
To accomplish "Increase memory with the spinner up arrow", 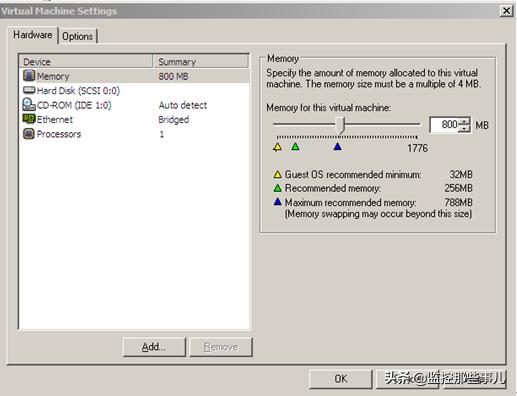I will coord(464,121).
